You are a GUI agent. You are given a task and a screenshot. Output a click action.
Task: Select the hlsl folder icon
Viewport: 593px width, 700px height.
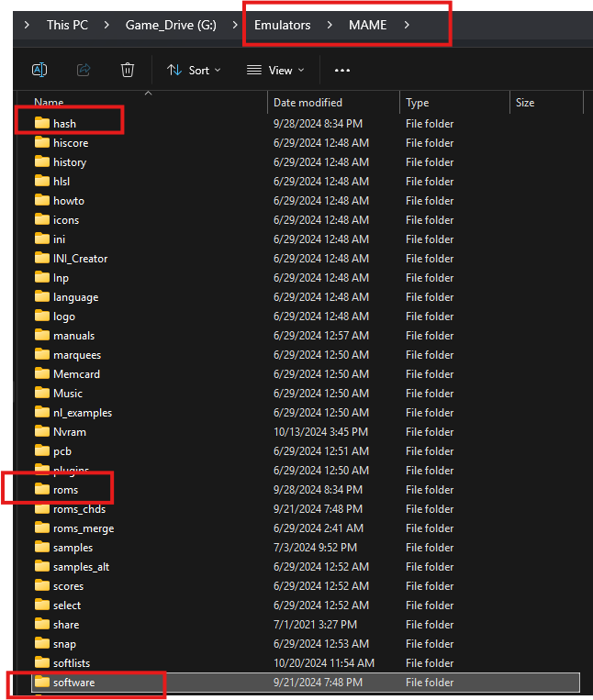coord(42,181)
